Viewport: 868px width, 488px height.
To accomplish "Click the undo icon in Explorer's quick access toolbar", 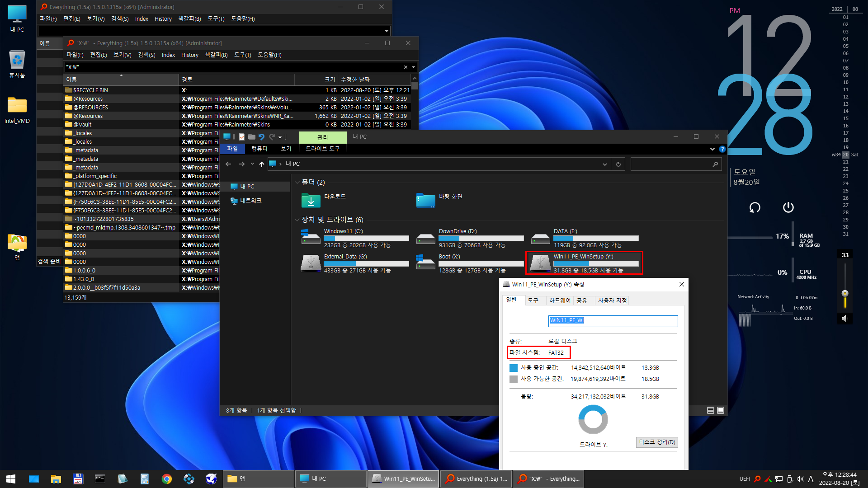I will click(261, 137).
